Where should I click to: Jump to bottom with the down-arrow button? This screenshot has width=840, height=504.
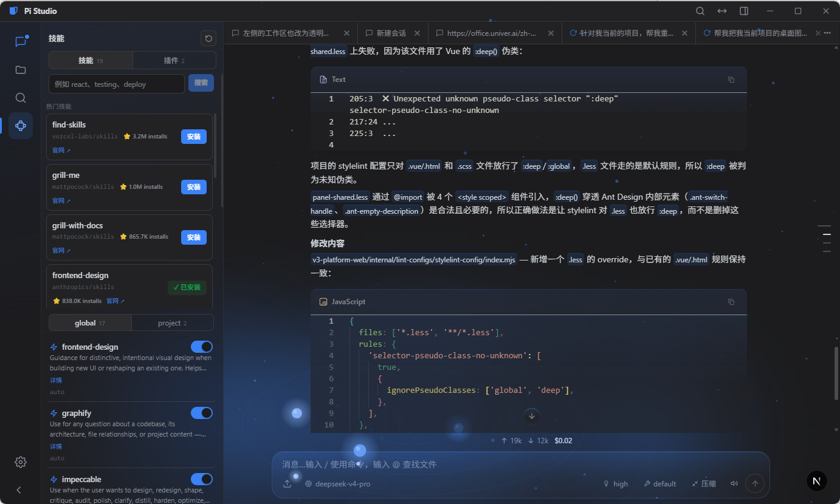(532, 416)
